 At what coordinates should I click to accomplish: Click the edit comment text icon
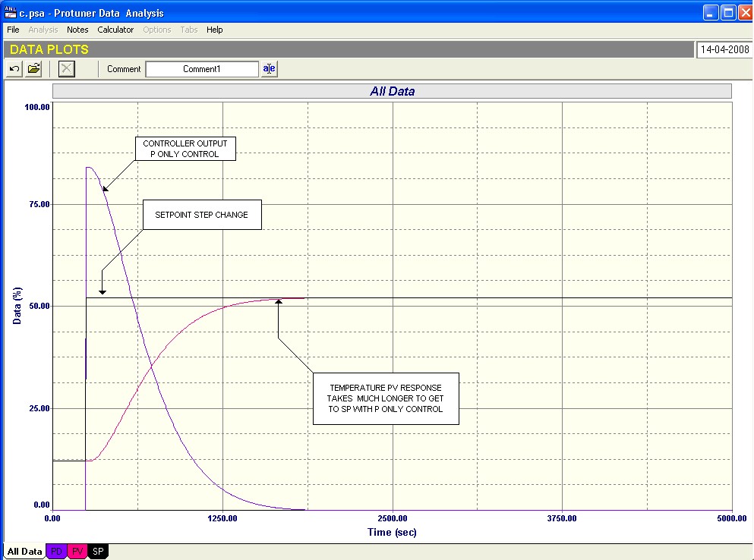pyautogui.click(x=270, y=69)
